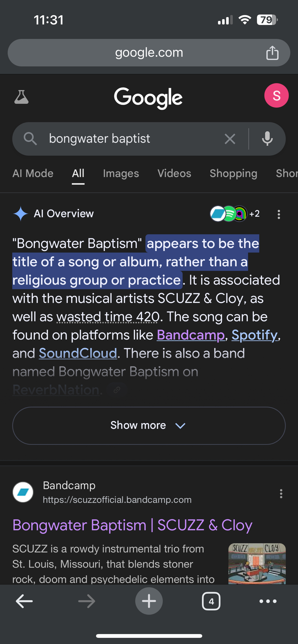Open tab switcher showing 4 tabs
The width and height of the screenshot is (298, 644).
[211, 601]
